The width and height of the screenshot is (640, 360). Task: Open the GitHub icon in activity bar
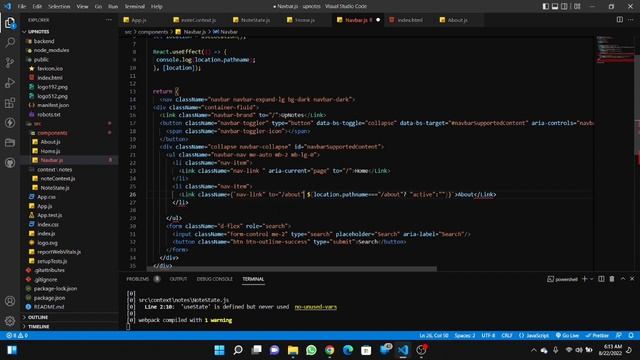pyautogui.click(x=10, y=163)
